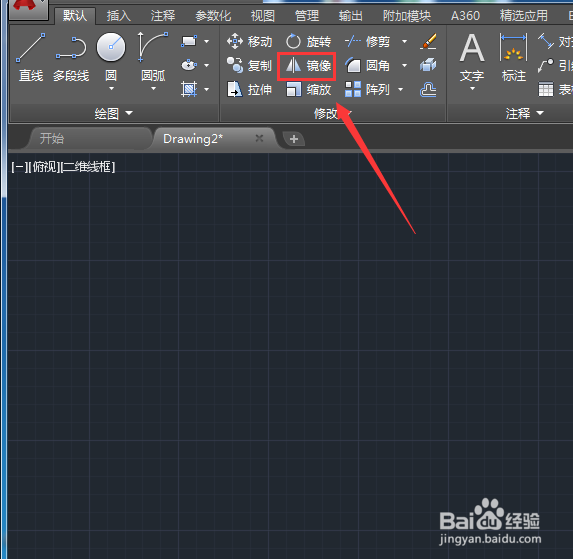Image resolution: width=573 pixels, height=559 pixels.
Task: Activate the Mirror (镜像) tool
Action: click(308, 66)
